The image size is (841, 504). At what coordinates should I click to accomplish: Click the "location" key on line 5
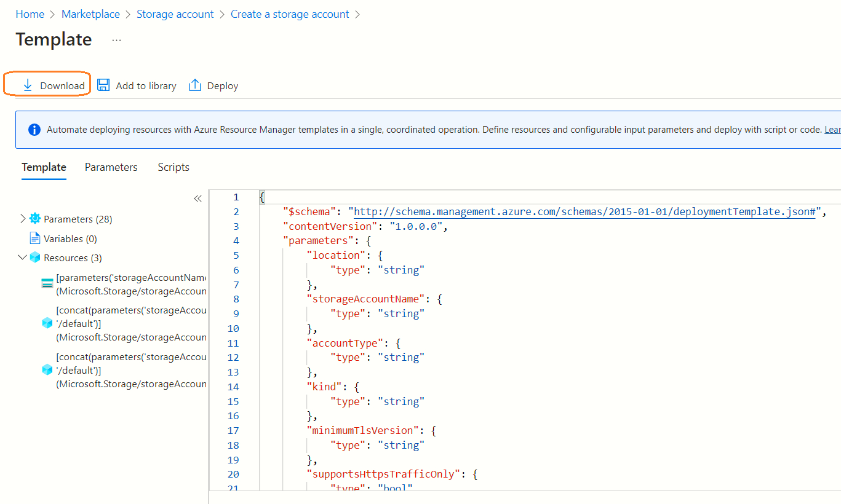pos(336,255)
